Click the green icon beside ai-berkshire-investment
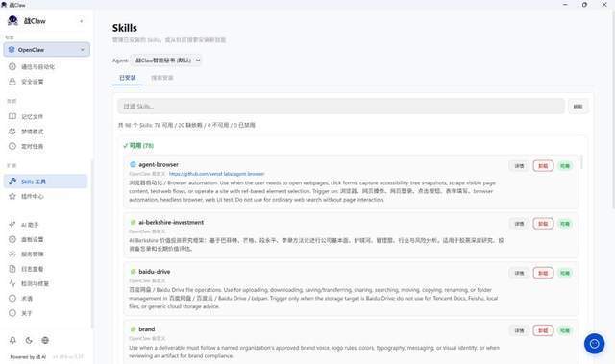Image resolution: width=615 pixels, height=364 pixels. [x=133, y=222]
